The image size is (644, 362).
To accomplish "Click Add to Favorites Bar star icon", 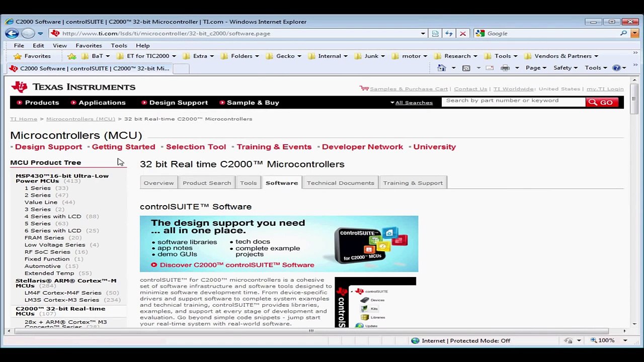I will pyautogui.click(x=72, y=56).
